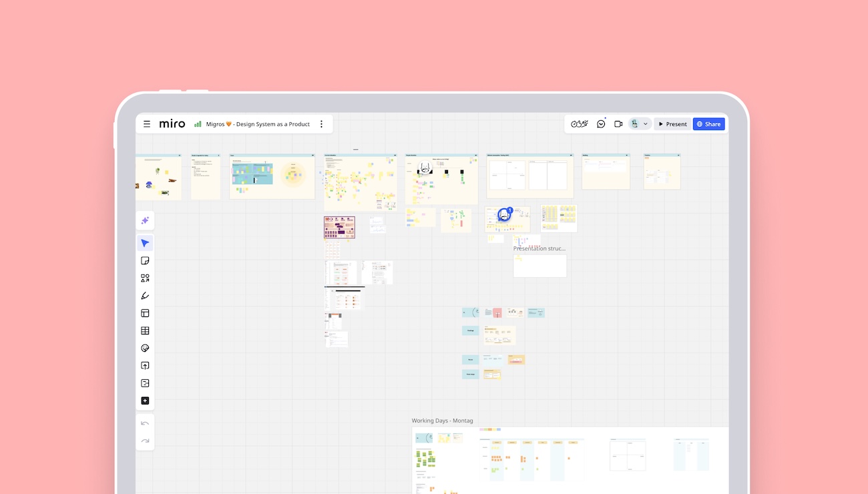868x494 pixels.
Task: Choose the Select cursor tool
Action: [145, 243]
